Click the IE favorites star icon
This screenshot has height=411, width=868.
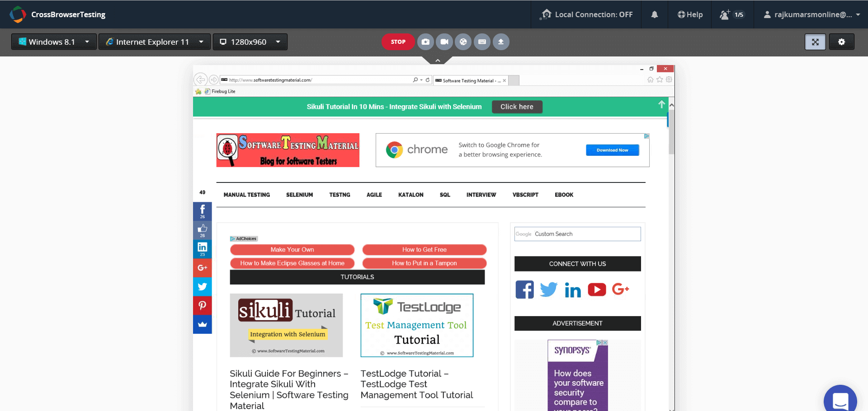660,79
